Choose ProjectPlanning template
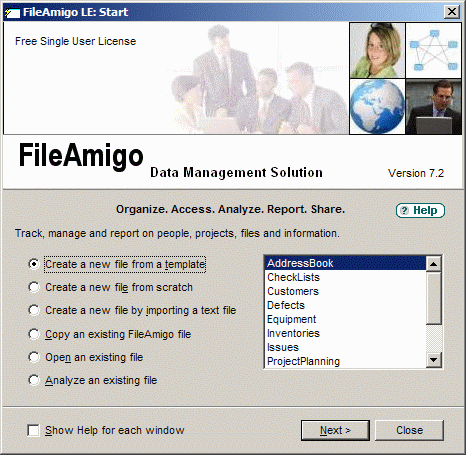Image resolution: width=466 pixels, height=455 pixels. (346, 361)
